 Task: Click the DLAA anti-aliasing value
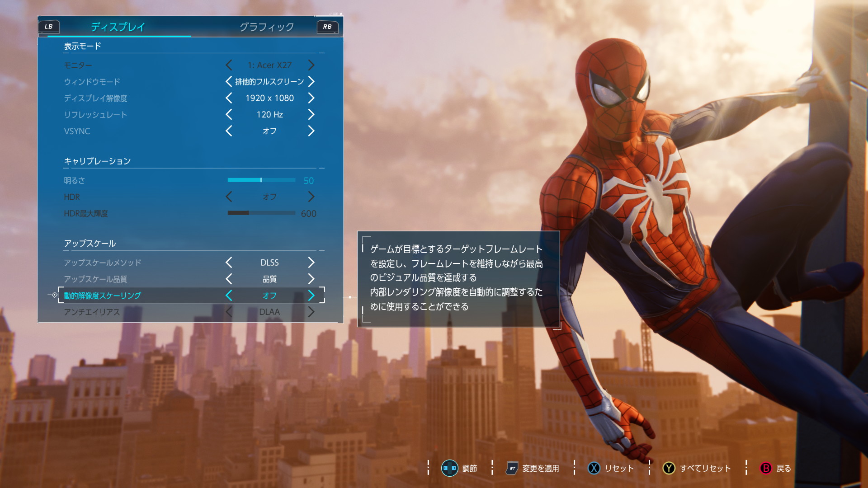[270, 312]
